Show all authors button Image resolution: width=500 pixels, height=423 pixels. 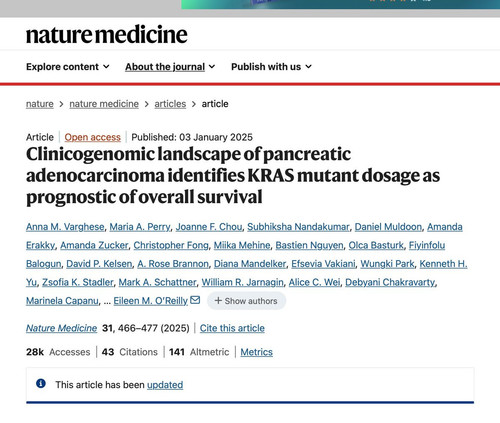coord(246,301)
